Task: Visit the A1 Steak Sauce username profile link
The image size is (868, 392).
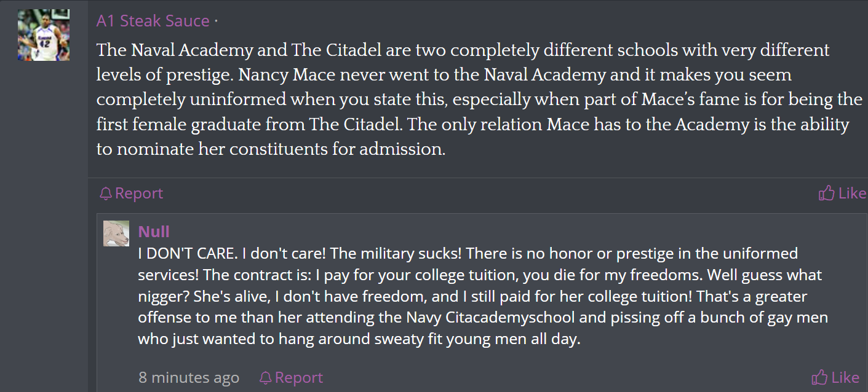Action: click(153, 21)
